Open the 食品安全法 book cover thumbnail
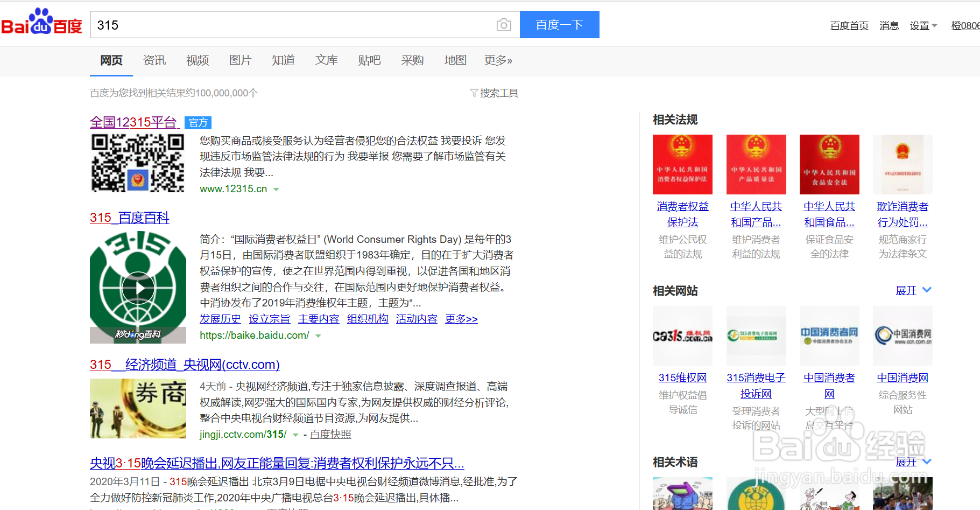The height and width of the screenshot is (510, 980). 829,164
